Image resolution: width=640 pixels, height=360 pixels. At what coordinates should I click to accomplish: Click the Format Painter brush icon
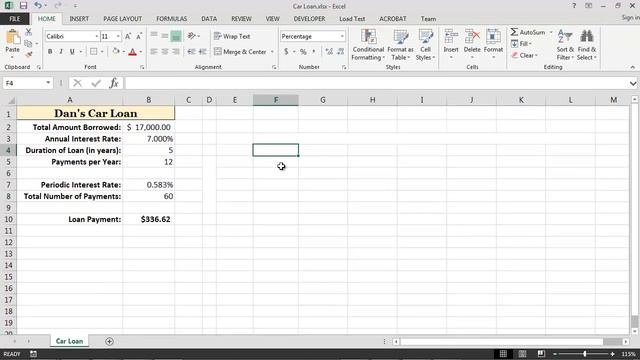tap(28, 54)
